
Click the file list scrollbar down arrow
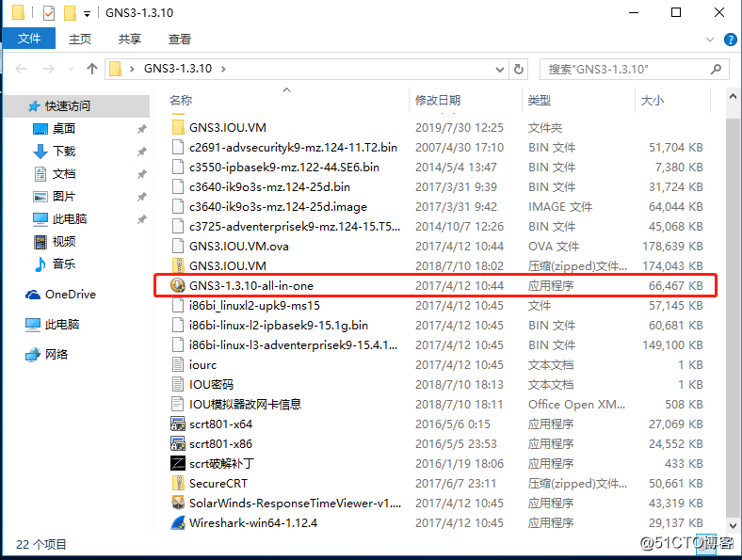coord(733,525)
